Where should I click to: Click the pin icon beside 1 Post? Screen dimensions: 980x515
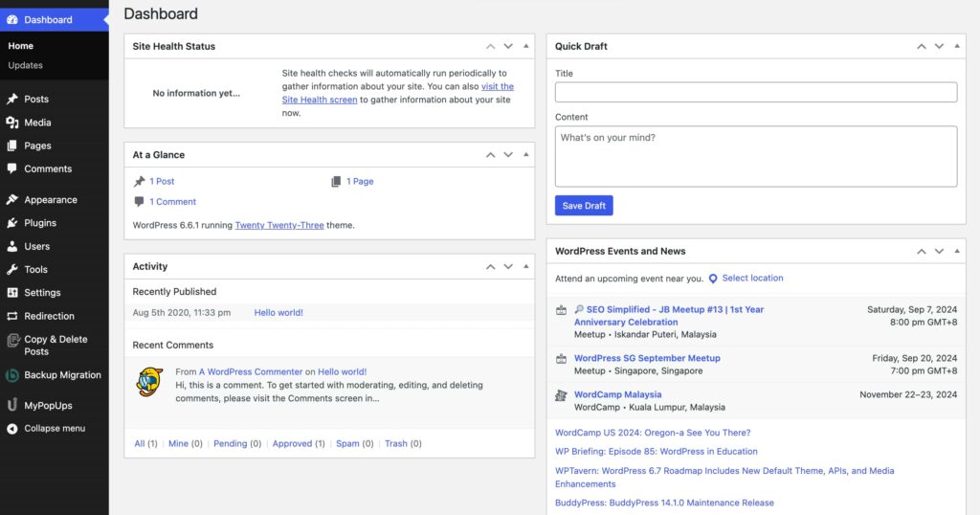[x=139, y=181]
